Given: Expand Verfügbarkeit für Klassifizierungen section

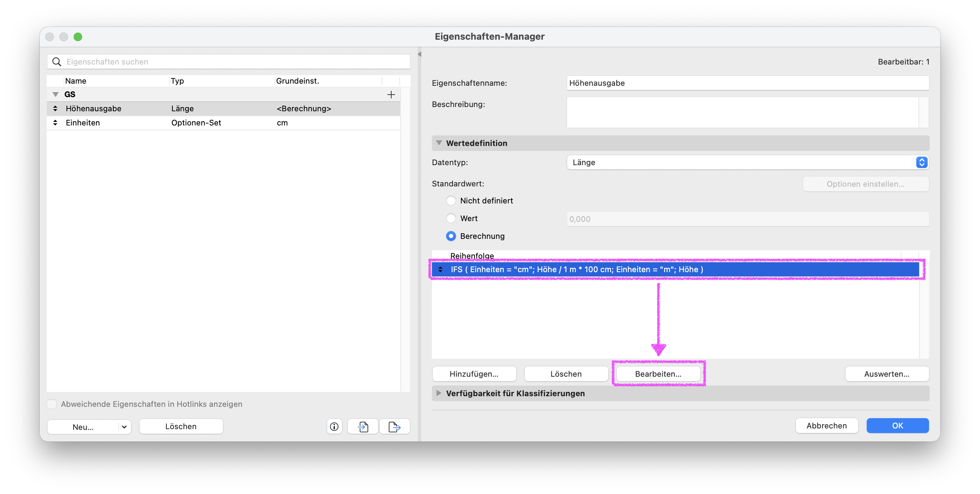Looking at the screenshot, I should coord(439,393).
